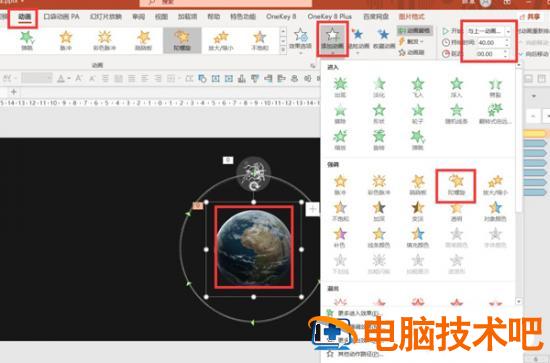Screen dimensions: 550x363
Task: Choose 翻转式由远及近 entrance effect in dropdown panel
Action: click(x=495, y=114)
